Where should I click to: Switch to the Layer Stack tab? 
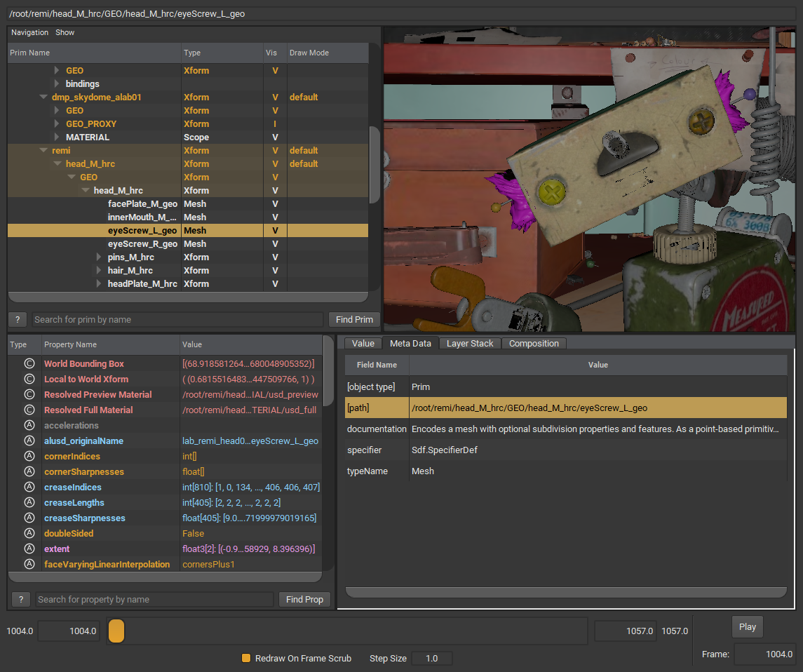tap(470, 343)
